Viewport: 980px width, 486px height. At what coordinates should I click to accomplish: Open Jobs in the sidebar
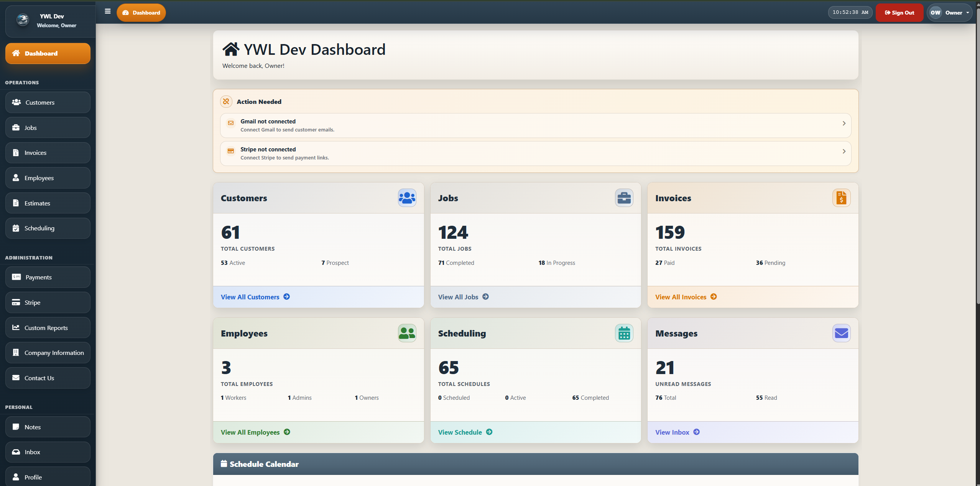pos(48,128)
